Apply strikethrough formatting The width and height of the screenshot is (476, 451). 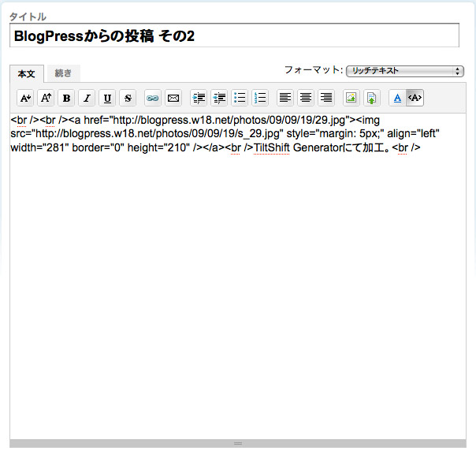pyautogui.click(x=128, y=98)
